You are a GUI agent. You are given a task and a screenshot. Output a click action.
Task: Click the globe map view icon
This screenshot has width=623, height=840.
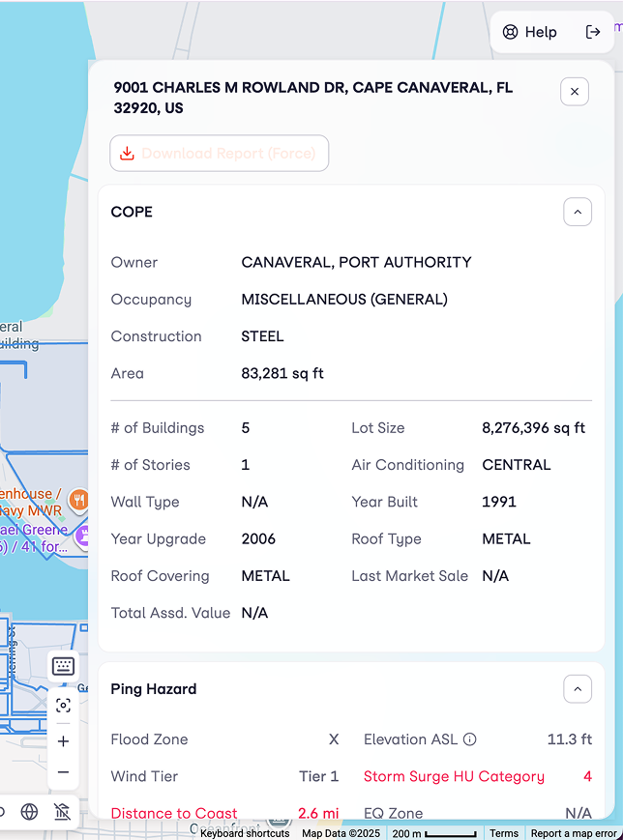tap(30, 812)
